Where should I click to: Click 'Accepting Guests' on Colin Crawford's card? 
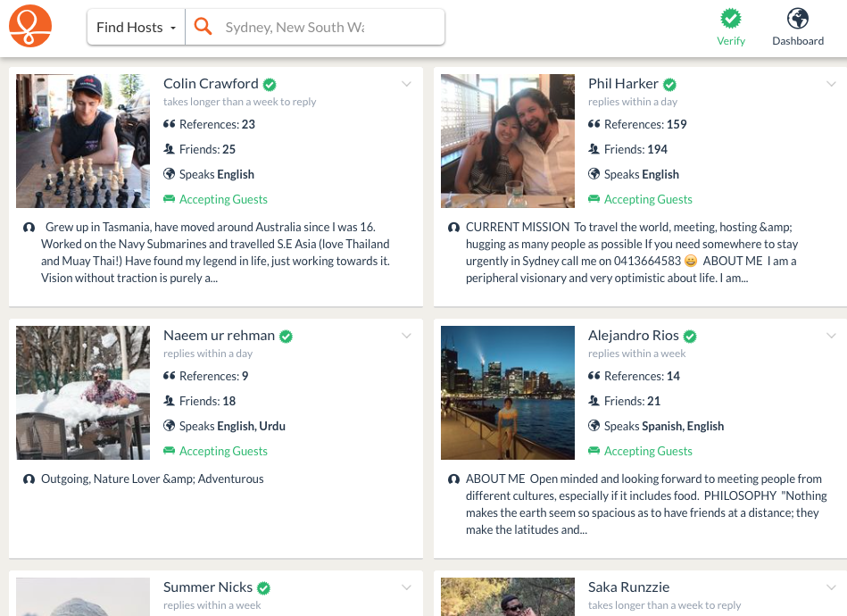(223, 199)
